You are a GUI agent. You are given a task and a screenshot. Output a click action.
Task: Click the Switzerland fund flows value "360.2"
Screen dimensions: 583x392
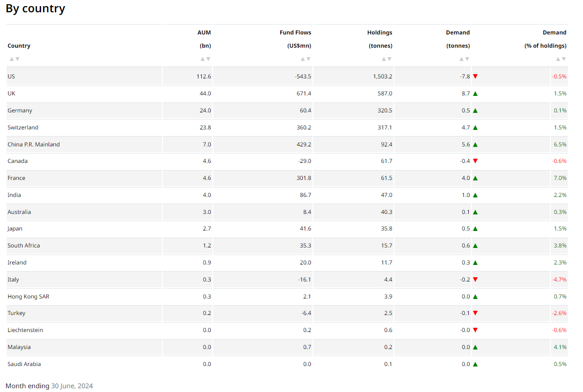click(304, 128)
